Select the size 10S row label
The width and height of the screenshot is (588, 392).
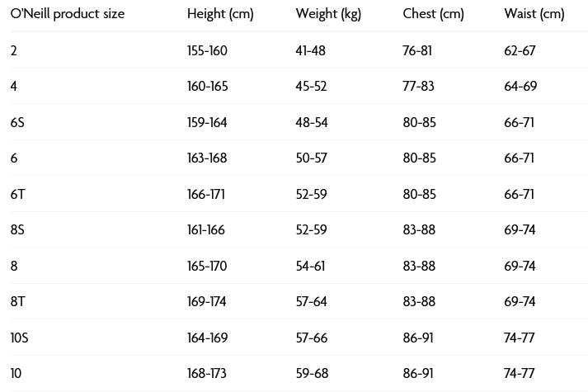[21, 338]
